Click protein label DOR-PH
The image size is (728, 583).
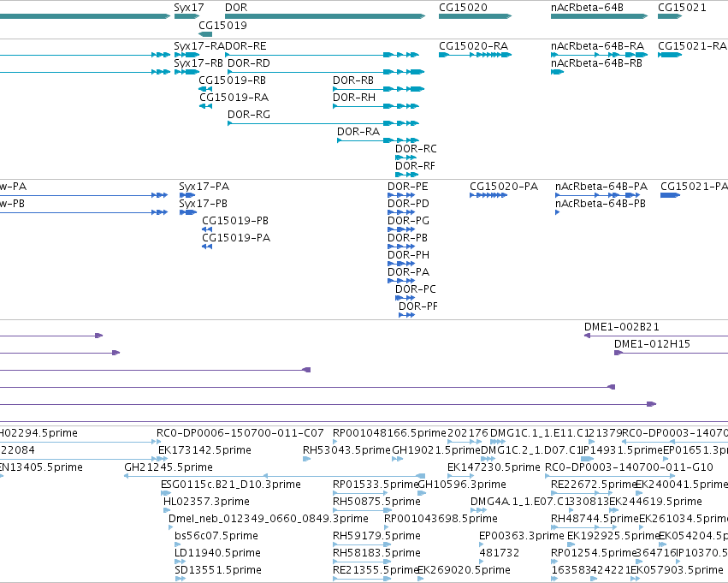tap(408, 255)
